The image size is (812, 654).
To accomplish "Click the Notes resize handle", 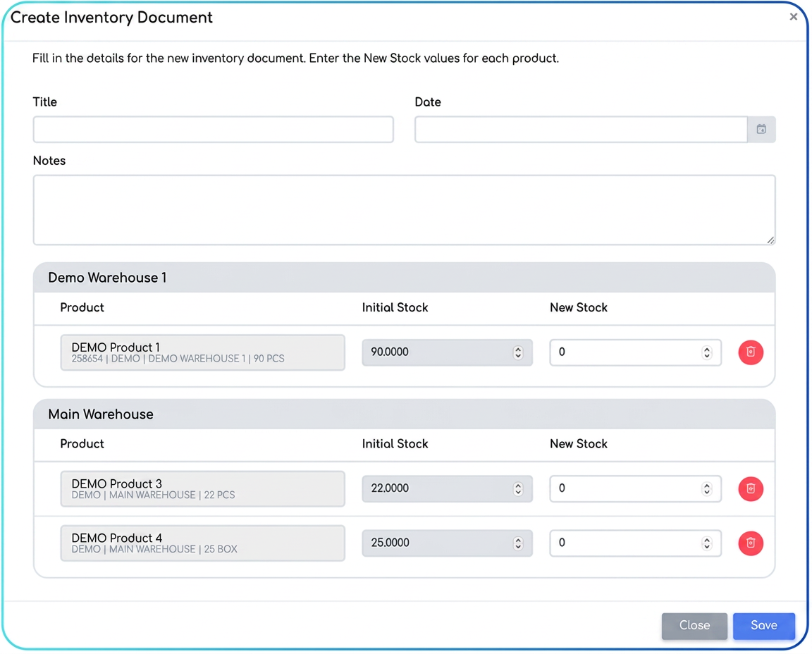I will 770,240.
